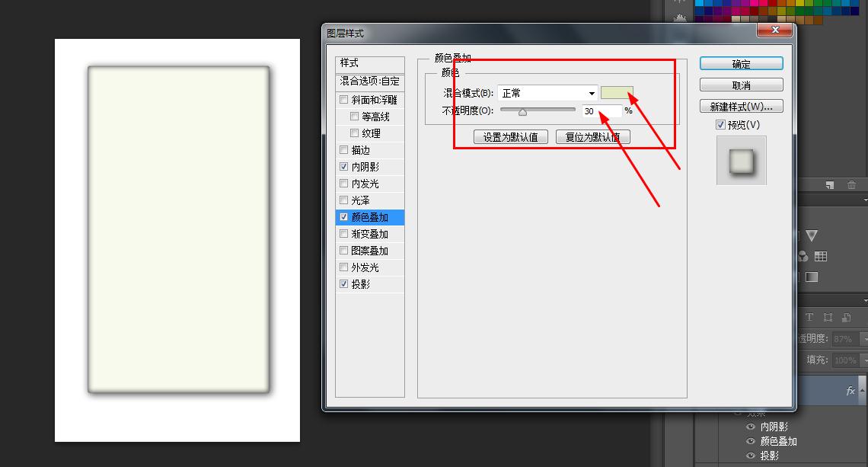Click the square thumbnail icon in the panel
Viewport: 868px width, 467px height.
[810, 275]
